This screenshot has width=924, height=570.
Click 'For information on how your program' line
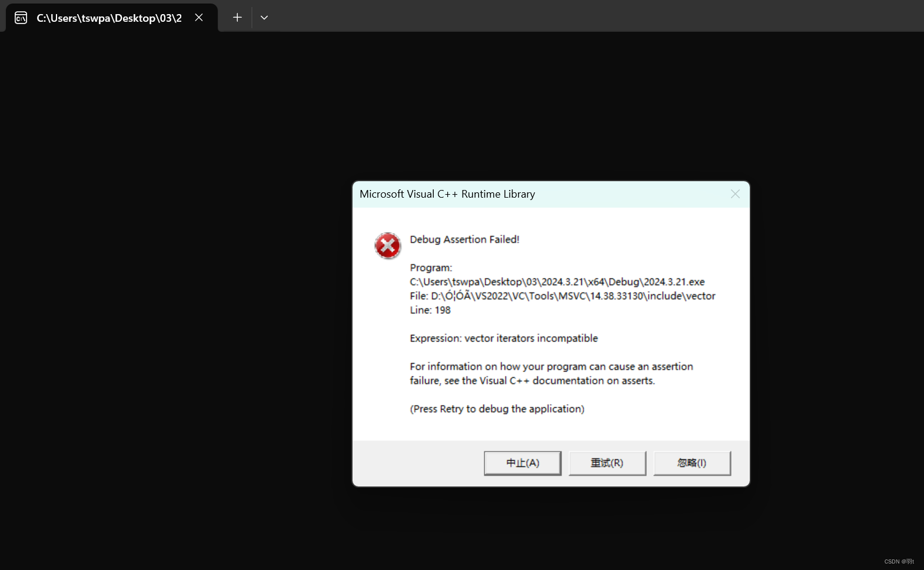[551, 366]
